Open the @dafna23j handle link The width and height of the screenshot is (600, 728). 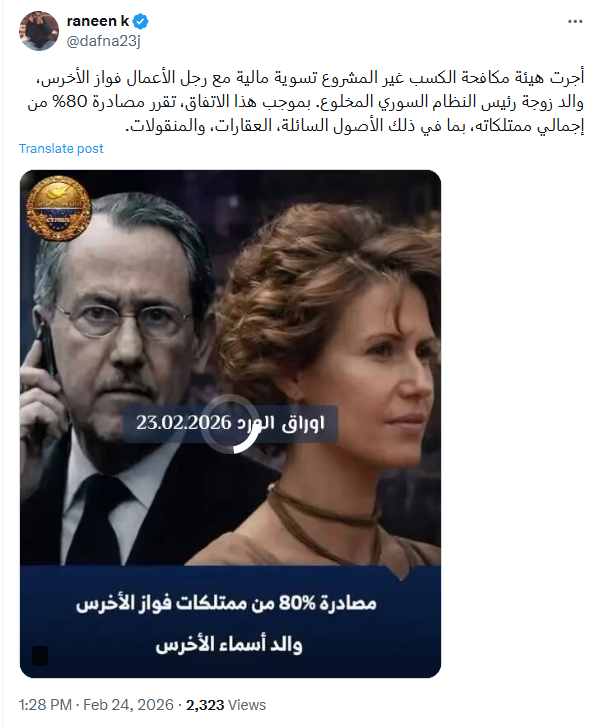(103, 41)
